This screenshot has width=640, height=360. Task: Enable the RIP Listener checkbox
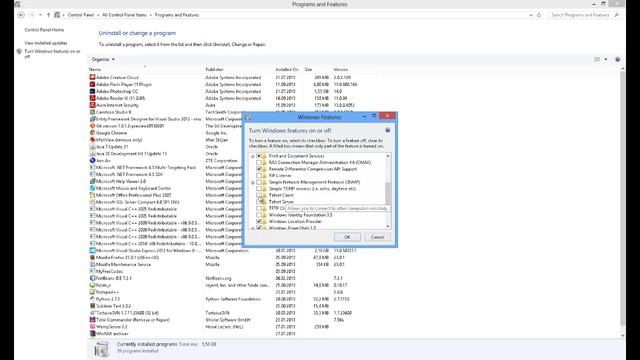click(x=259, y=176)
